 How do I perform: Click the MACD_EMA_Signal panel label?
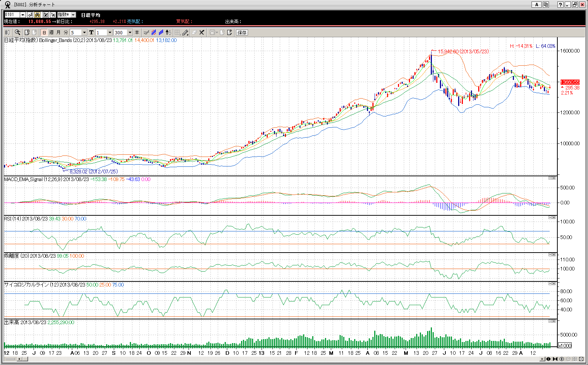tap(33, 179)
